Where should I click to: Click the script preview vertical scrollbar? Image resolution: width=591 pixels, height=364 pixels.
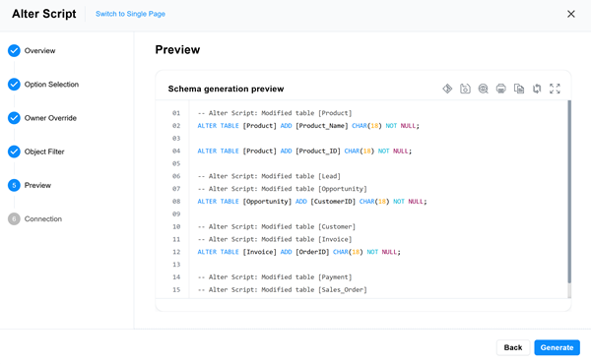(569, 192)
